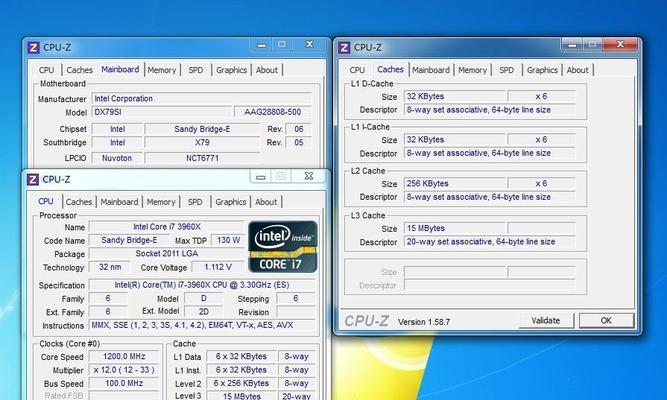Click the NCT6771 LPCIO value
The image size is (667, 400).
(202, 158)
